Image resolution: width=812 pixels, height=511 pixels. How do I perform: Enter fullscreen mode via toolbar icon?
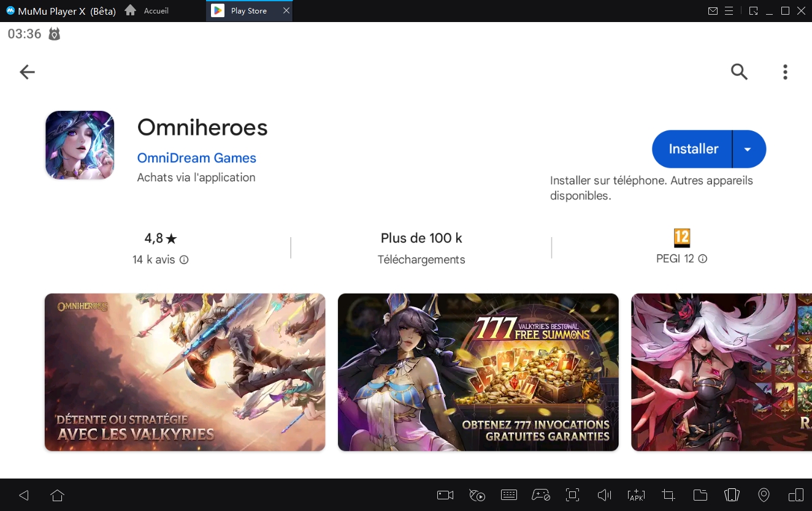(572, 494)
